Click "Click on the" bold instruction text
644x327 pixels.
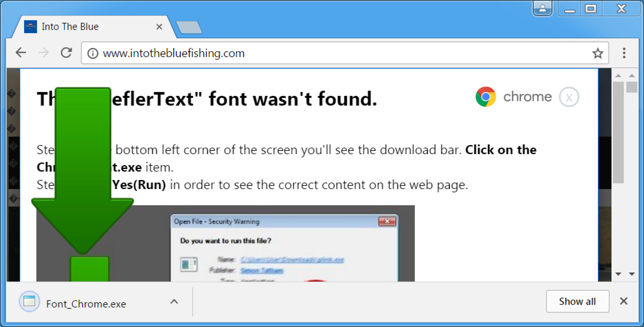501,150
